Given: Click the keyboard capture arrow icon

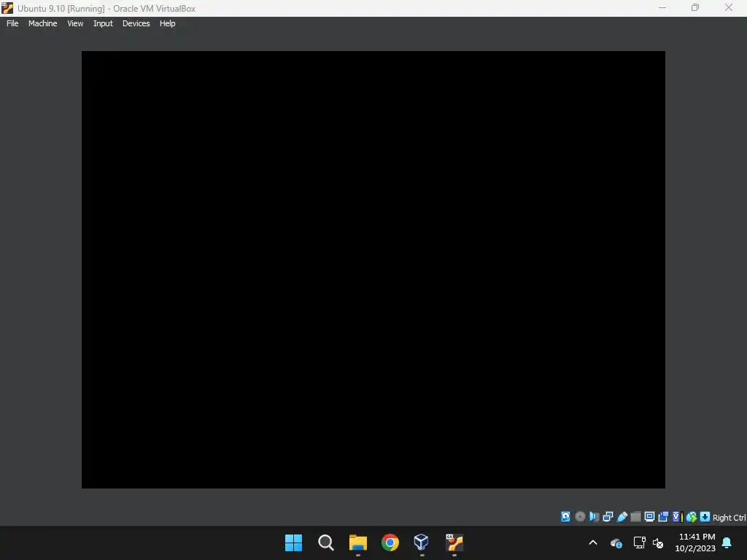Looking at the screenshot, I should click(x=705, y=517).
